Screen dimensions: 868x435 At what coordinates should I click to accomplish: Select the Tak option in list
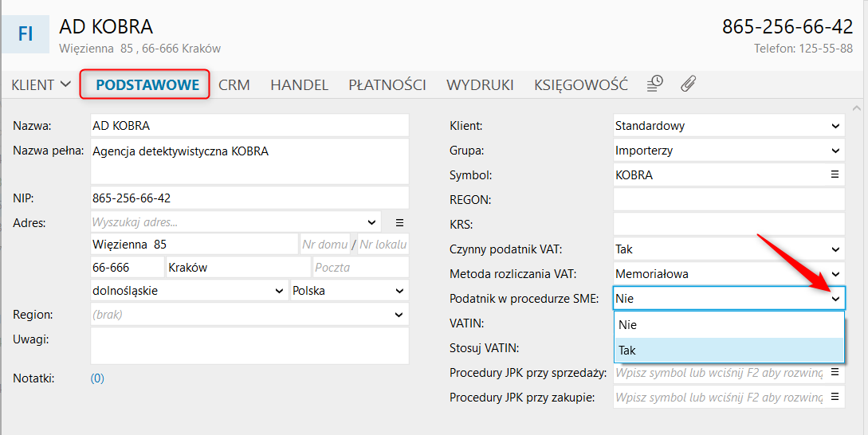(x=729, y=350)
